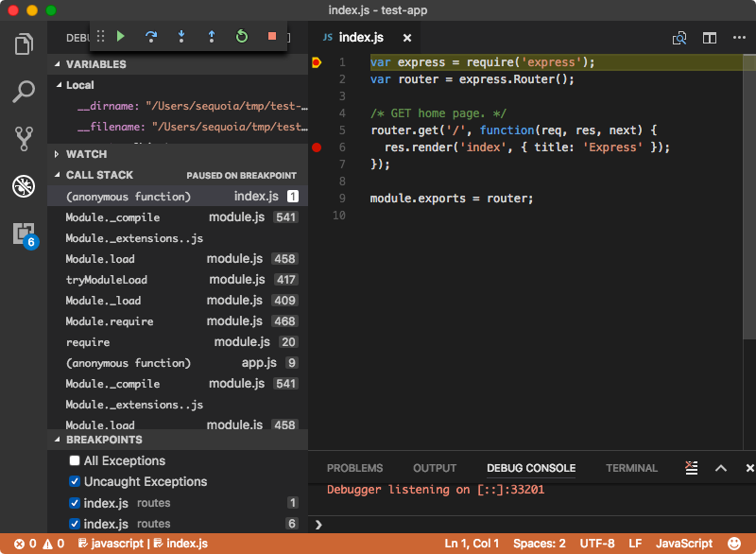Click the Step Over debug button
Viewport: 756px width, 554px height.
pos(151,36)
